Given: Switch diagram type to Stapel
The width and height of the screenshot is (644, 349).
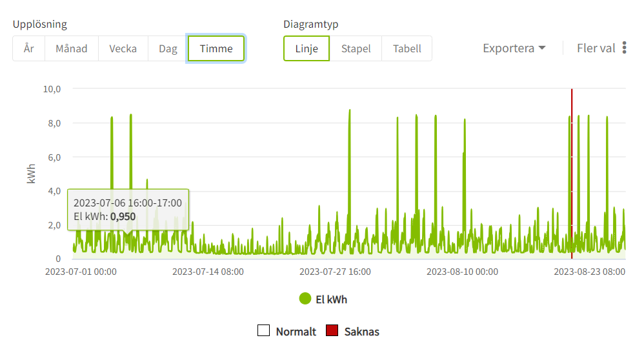Looking at the screenshot, I should click(356, 48).
